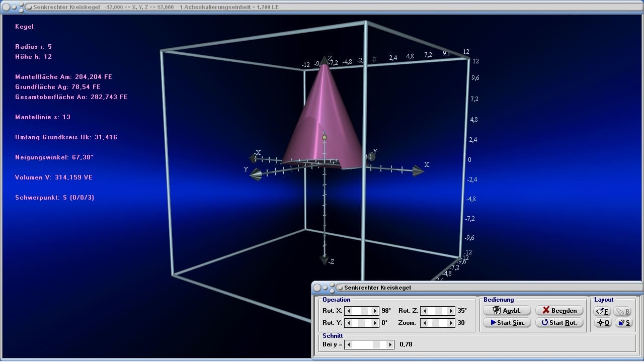644x362 pixels.
Task: Click the 'Radius r: 5' text
Action: pyautogui.click(x=33, y=47)
